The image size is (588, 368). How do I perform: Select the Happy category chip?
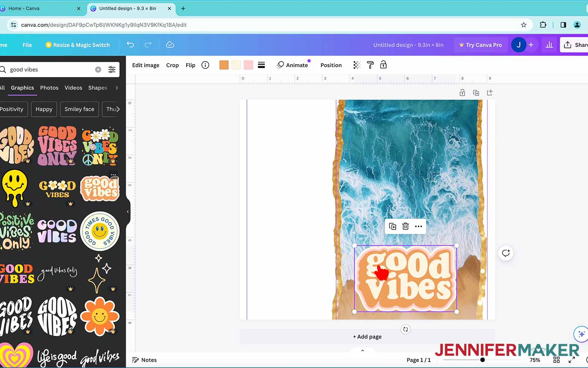coord(44,109)
